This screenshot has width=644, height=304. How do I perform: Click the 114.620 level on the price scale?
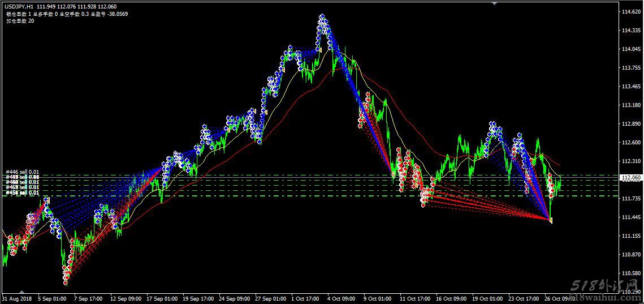click(x=630, y=11)
